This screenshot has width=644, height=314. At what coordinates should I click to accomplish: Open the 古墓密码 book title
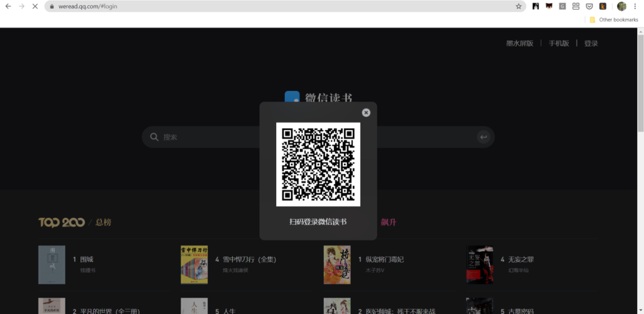pyautogui.click(x=521, y=311)
